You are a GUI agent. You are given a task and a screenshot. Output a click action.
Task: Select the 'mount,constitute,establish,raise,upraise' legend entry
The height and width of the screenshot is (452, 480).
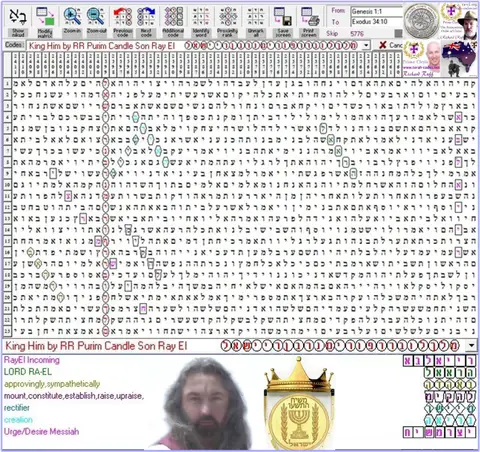click(74, 396)
